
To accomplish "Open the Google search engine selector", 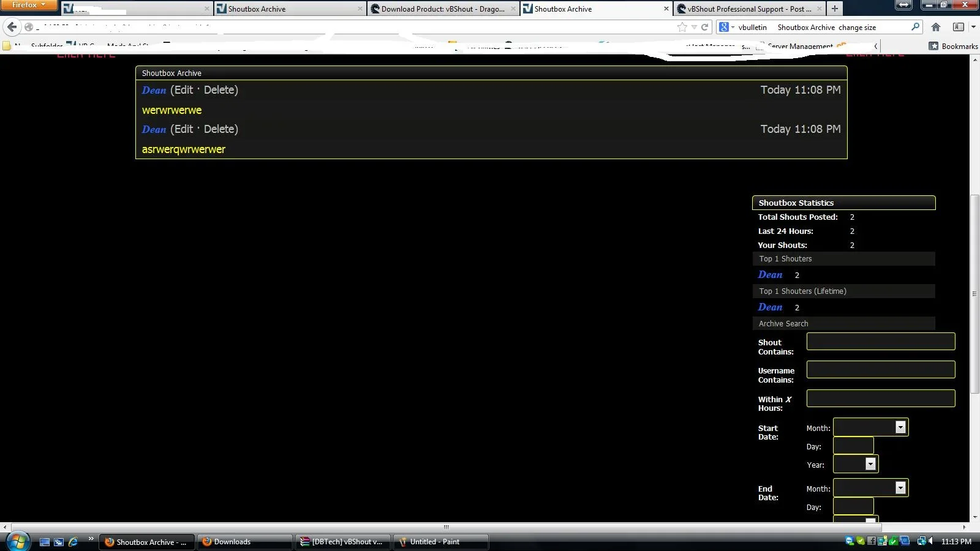I will click(726, 27).
